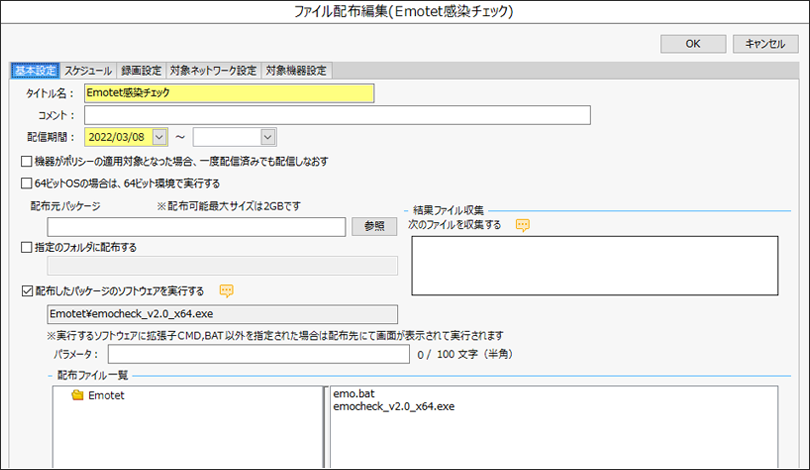Select the Emotet tree item label

click(106, 395)
